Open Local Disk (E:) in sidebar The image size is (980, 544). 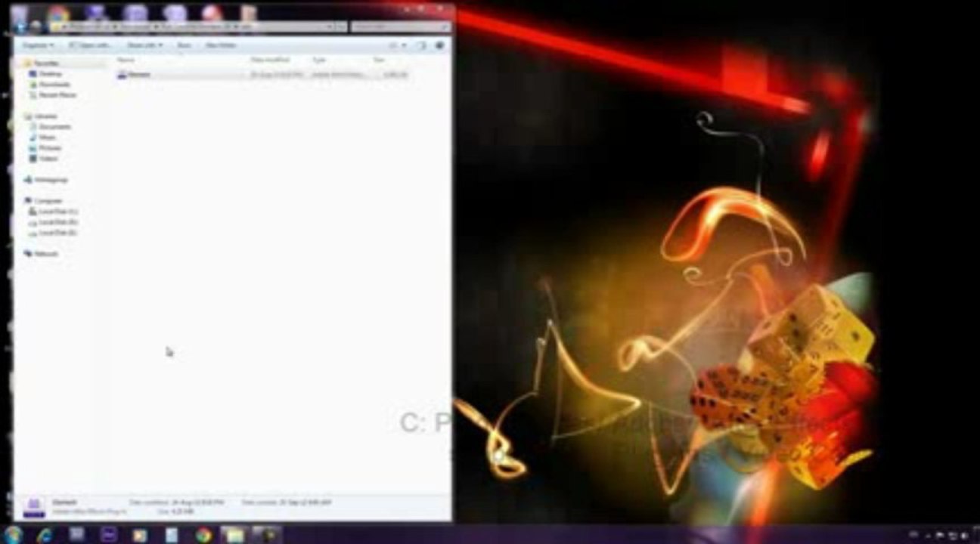coord(57,233)
